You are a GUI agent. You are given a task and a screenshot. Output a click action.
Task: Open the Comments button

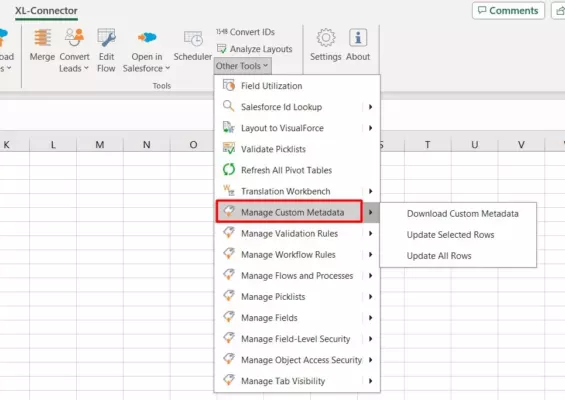(x=508, y=10)
